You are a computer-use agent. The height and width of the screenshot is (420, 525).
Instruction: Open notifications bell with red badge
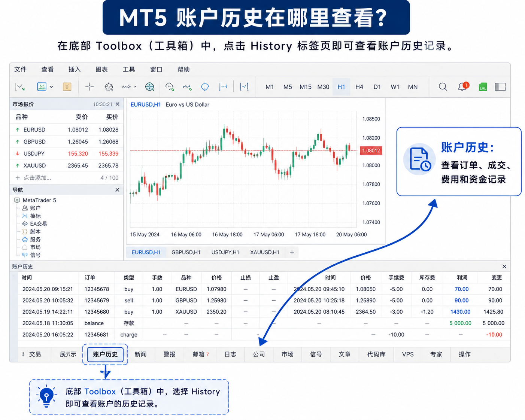pos(463,86)
